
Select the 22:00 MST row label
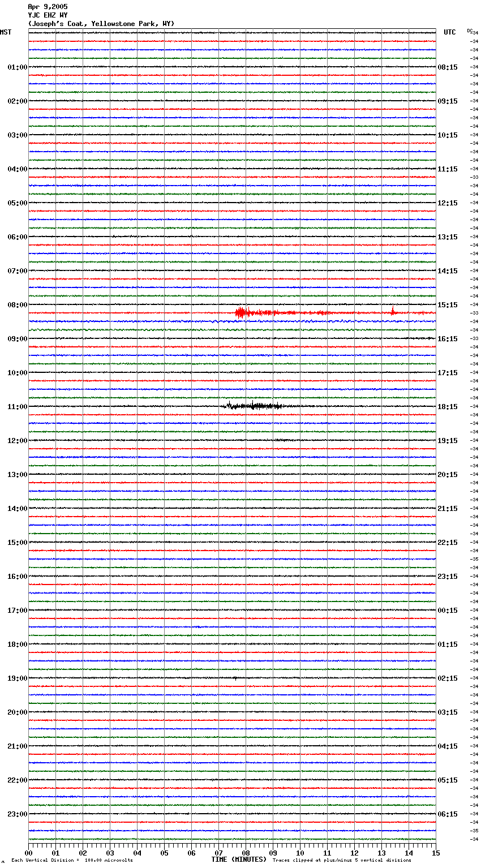coord(18,780)
